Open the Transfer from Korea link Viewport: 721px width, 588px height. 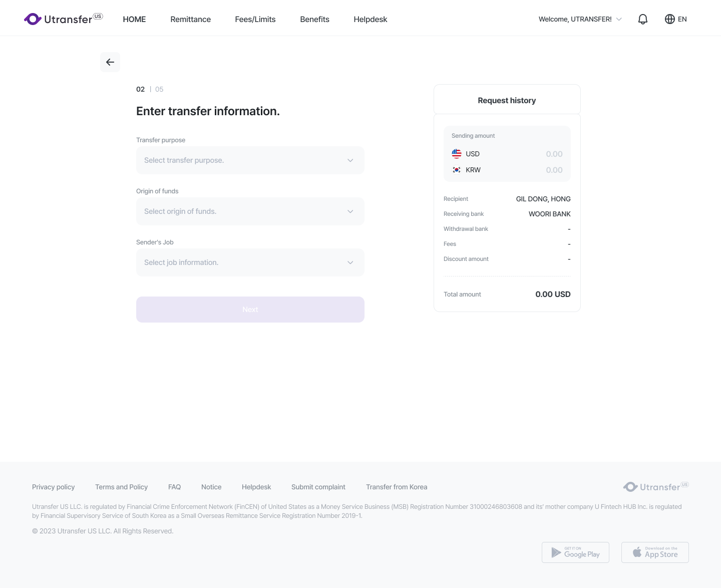(397, 487)
